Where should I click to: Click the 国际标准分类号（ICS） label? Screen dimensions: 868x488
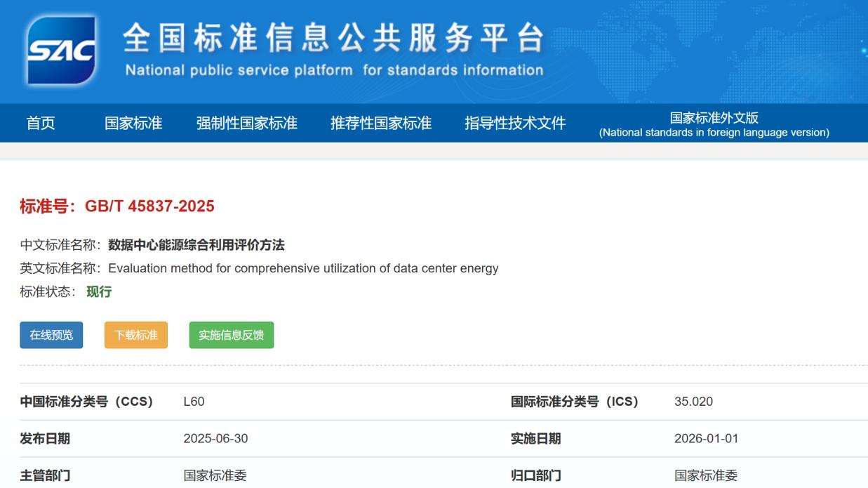[575, 402]
